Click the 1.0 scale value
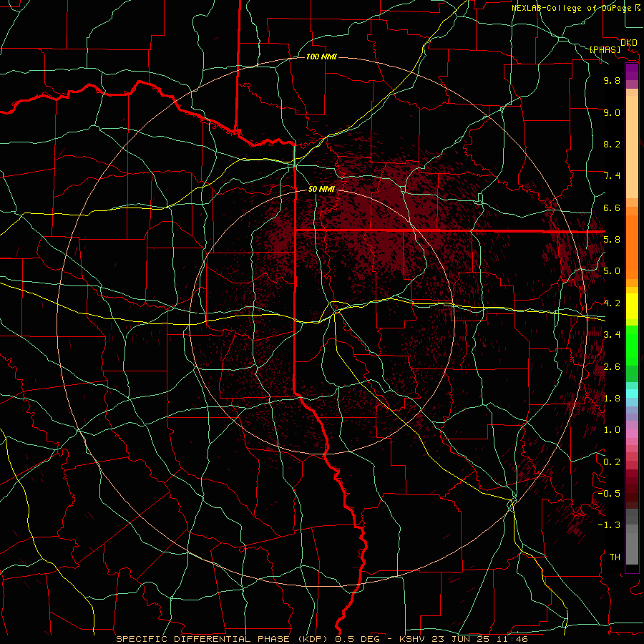The width and height of the screenshot is (644, 644). [612, 430]
